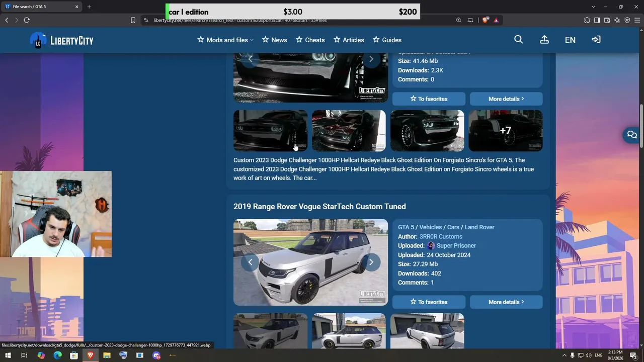Show hidden system tray icons
The width and height of the screenshot is (644, 362).
(x=564, y=355)
